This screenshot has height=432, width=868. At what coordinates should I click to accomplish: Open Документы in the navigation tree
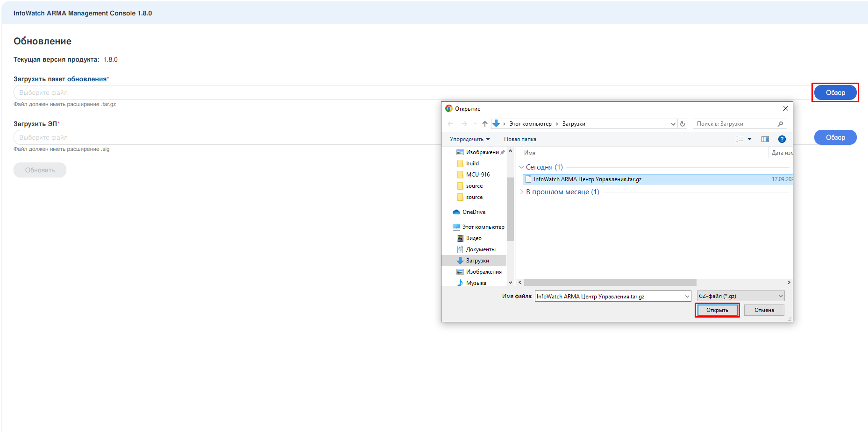pos(481,249)
